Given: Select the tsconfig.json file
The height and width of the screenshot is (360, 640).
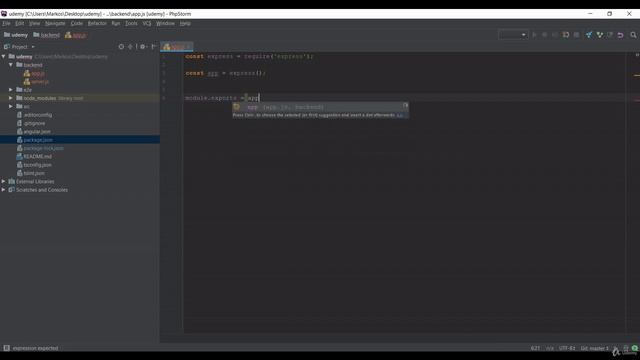Looking at the screenshot, I should [x=34, y=165].
